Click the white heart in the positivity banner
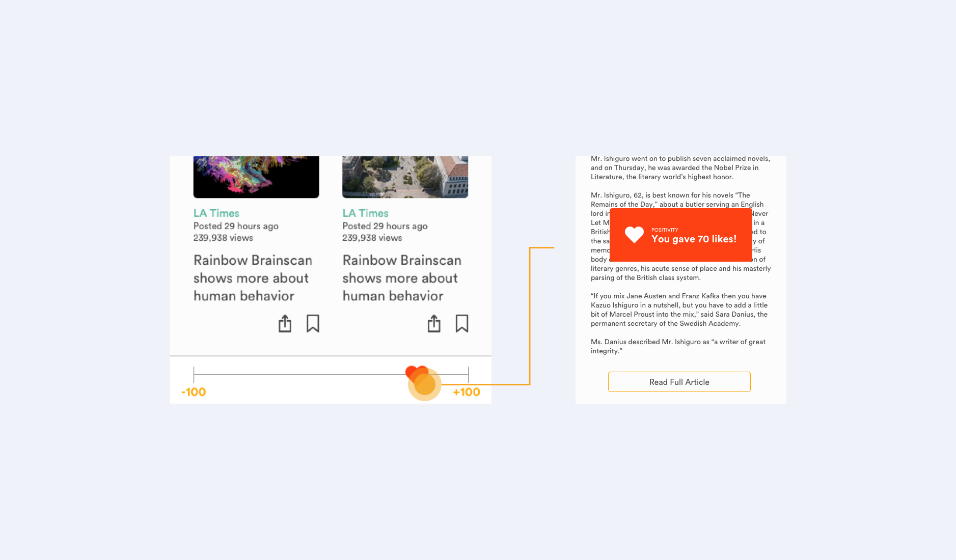 pyautogui.click(x=634, y=235)
